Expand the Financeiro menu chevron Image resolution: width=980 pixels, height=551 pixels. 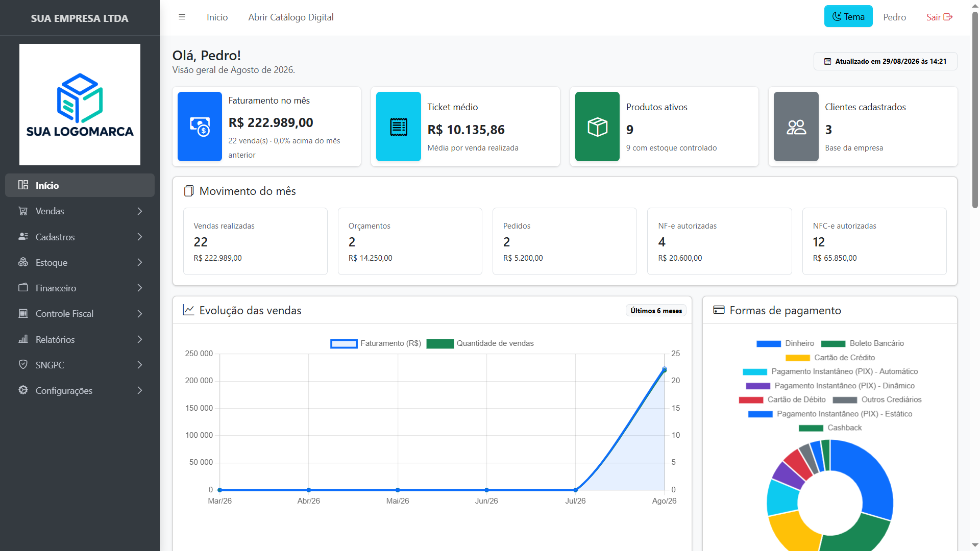click(140, 288)
